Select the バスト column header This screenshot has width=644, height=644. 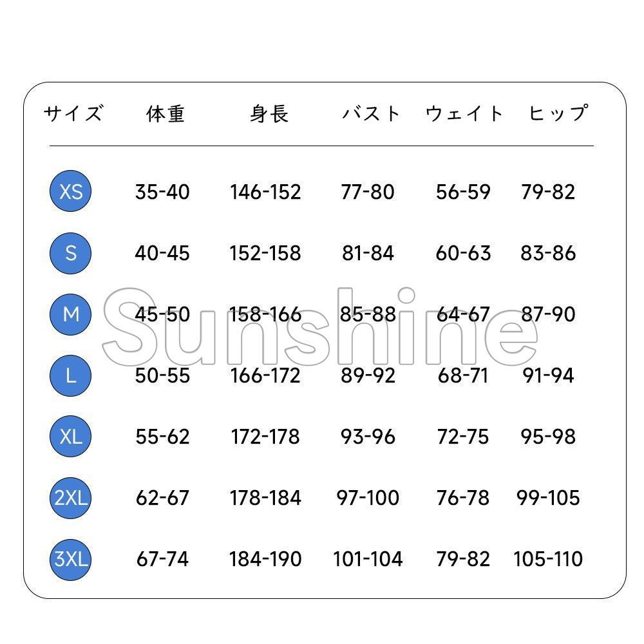pyautogui.click(x=371, y=113)
